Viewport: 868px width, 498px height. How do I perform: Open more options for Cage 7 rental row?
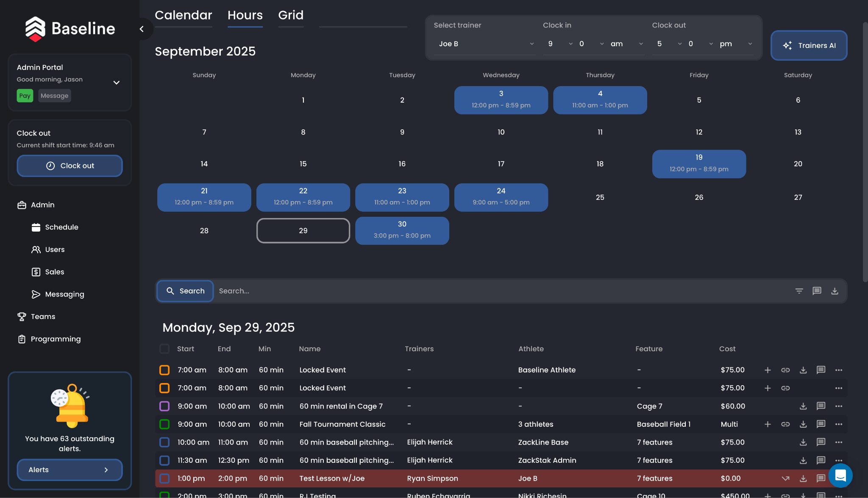[x=838, y=406]
